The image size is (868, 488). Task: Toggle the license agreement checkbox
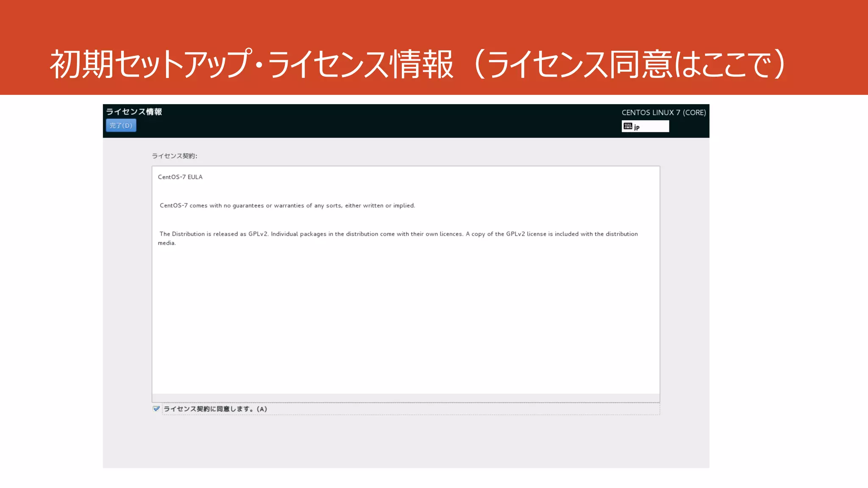[156, 409]
